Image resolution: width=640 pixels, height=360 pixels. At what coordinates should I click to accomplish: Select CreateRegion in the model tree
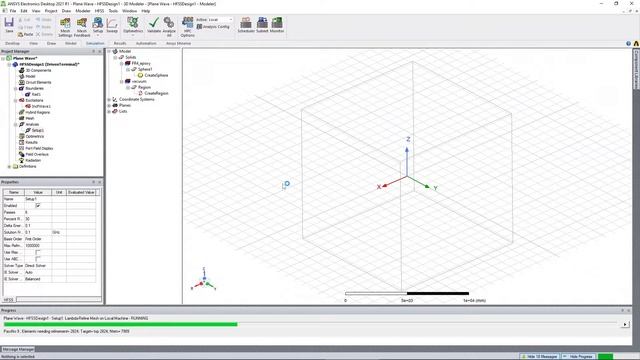(x=153, y=93)
